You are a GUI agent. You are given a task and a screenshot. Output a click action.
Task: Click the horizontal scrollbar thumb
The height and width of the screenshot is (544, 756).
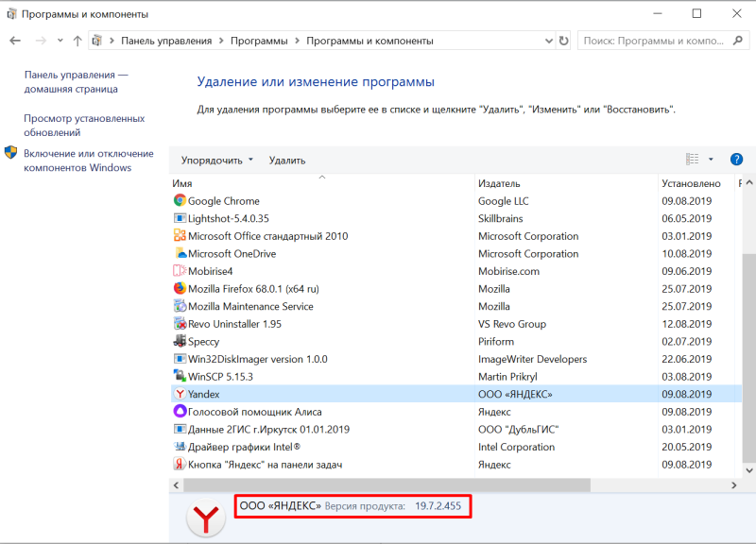click(387, 485)
